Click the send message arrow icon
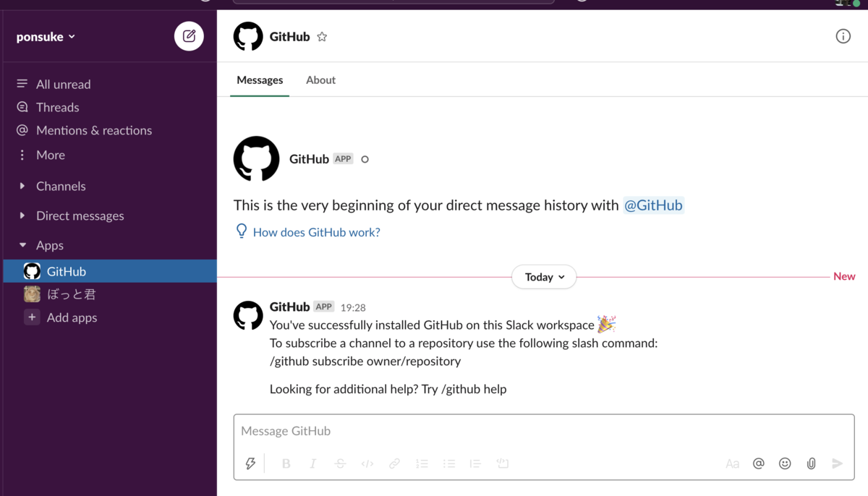The height and width of the screenshot is (496, 868). click(838, 463)
